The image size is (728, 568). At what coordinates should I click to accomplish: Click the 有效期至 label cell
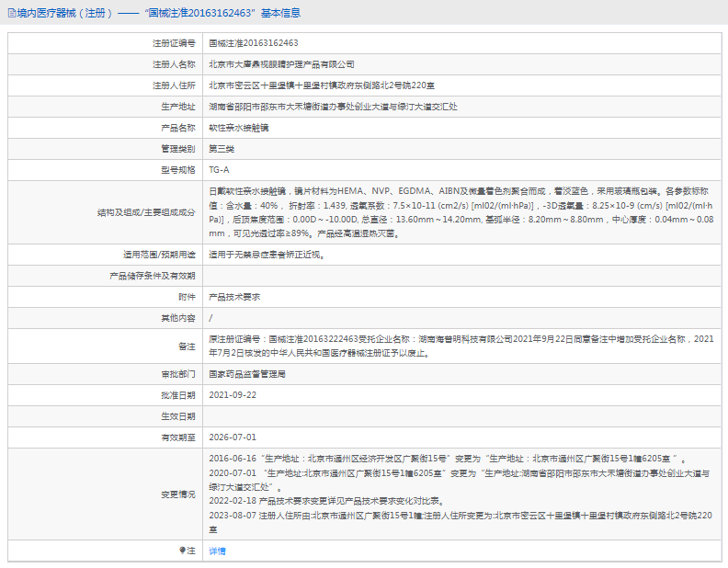pyautogui.click(x=105, y=437)
